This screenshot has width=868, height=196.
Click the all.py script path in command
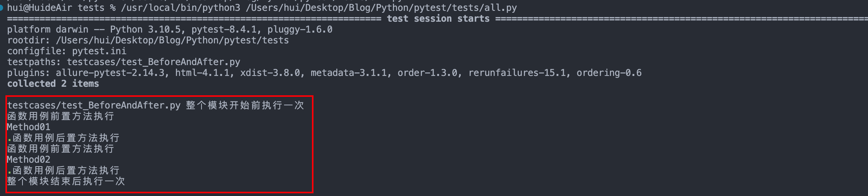[x=381, y=8]
